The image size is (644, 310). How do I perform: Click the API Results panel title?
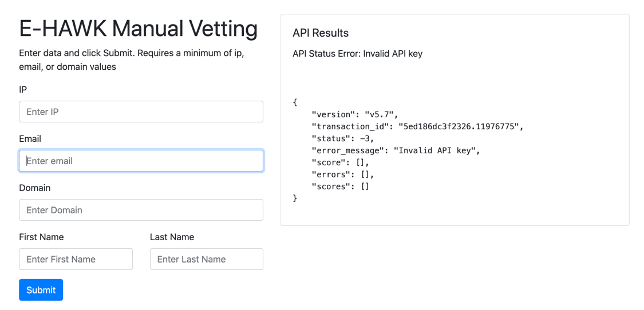click(321, 33)
